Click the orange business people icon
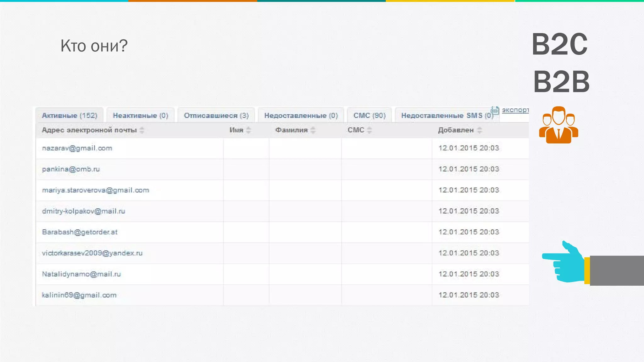Viewport: 644px width, 362px height. click(558, 125)
